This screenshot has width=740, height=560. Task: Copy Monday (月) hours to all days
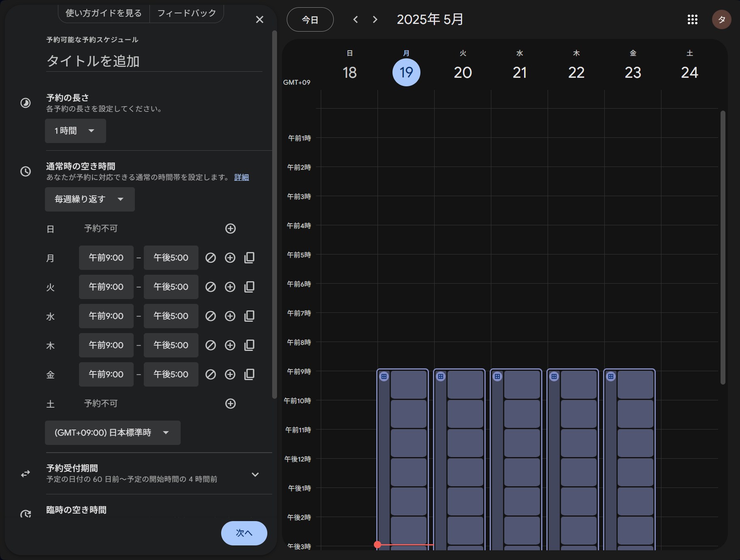pyautogui.click(x=250, y=258)
